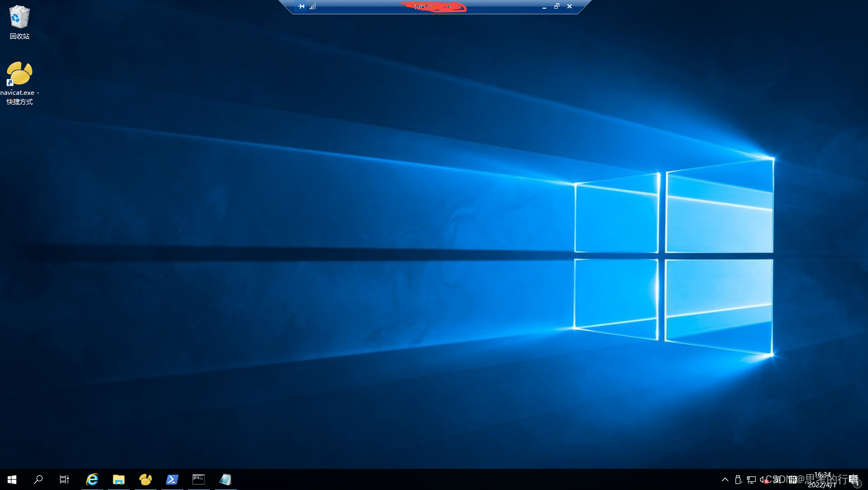
Task: Open network status tray icon
Action: pos(751,480)
